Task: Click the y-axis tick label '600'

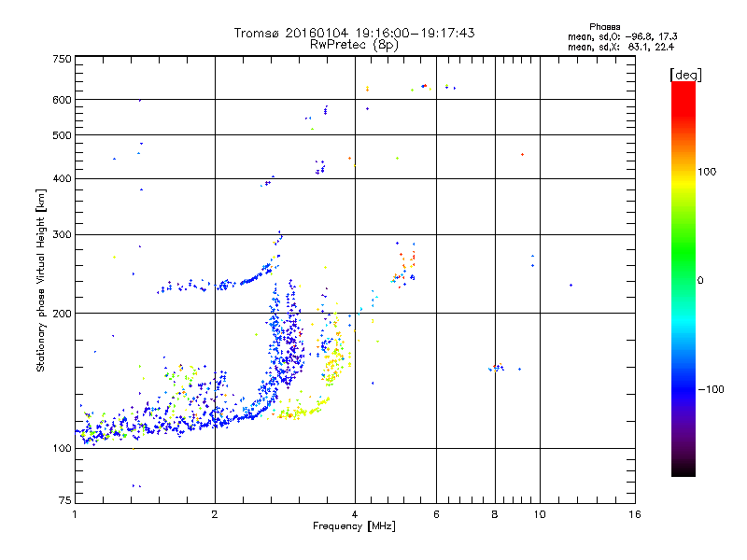Action: click(63, 100)
